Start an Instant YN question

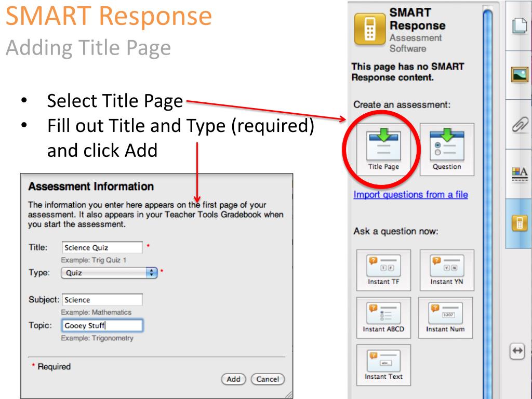point(447,270)
